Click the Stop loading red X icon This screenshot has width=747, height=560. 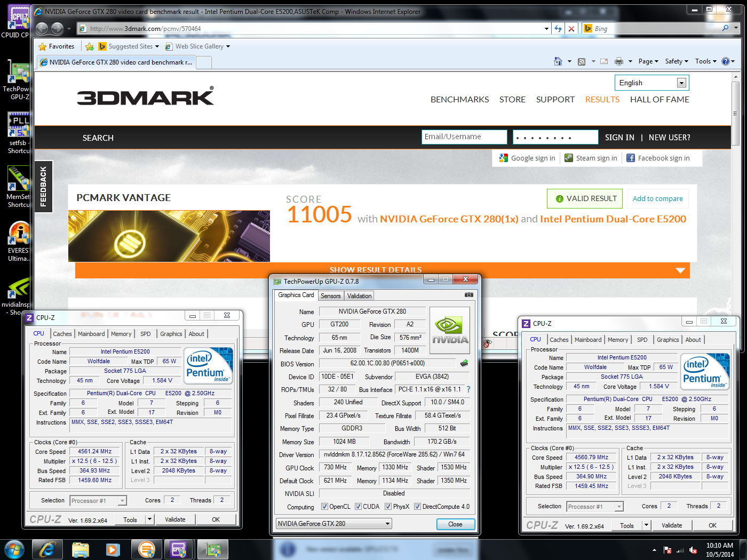point(571,28)
